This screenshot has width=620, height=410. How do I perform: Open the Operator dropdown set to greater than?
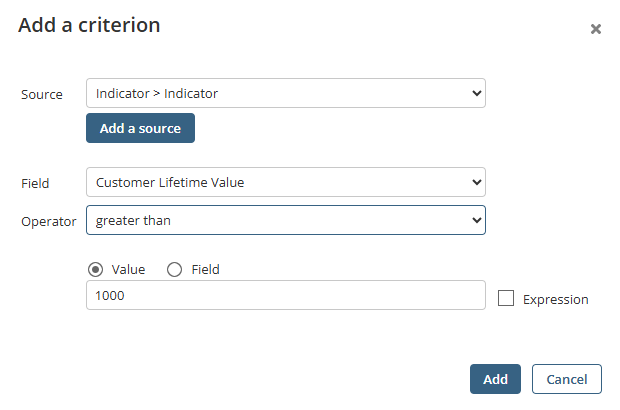point(285,220)
